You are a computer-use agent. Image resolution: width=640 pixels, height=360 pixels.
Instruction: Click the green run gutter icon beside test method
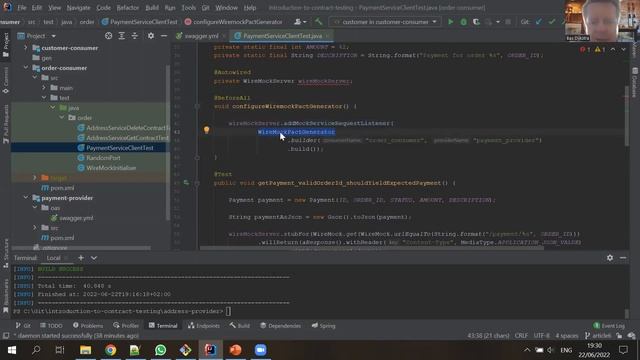point(186,183)
